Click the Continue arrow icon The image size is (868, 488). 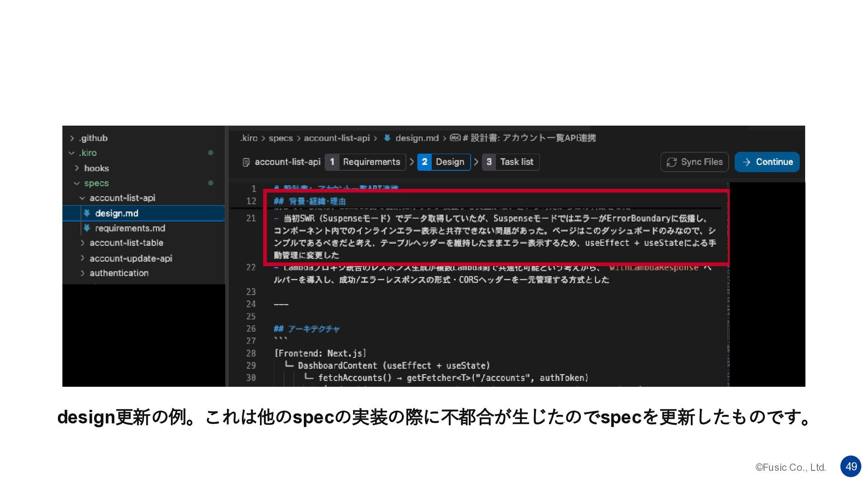click(x=746, y=162)
